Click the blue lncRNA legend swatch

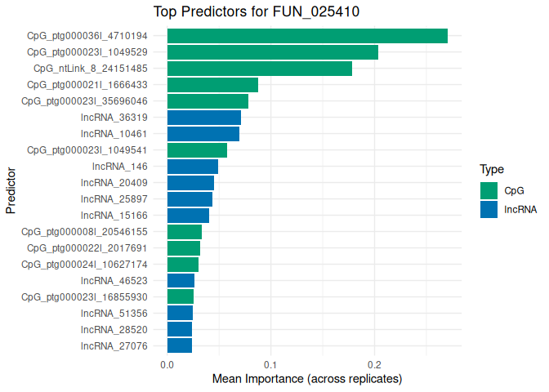click(489, 209)
